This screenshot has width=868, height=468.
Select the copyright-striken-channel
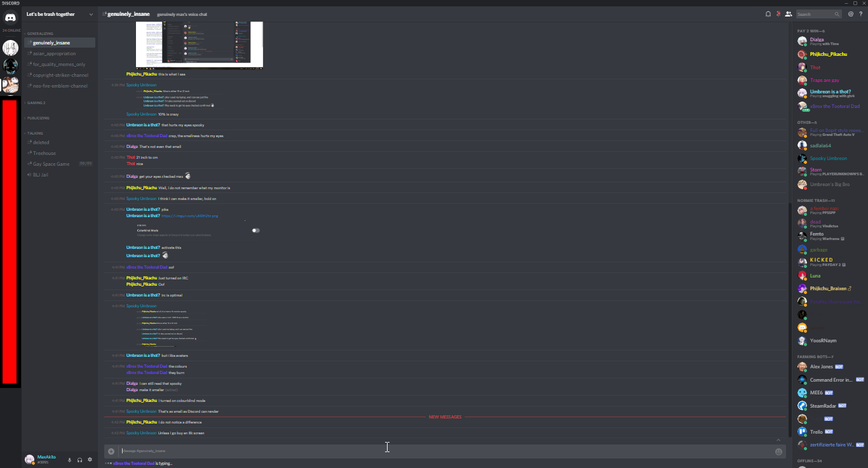pyautogui.click(x=60, y=75)
